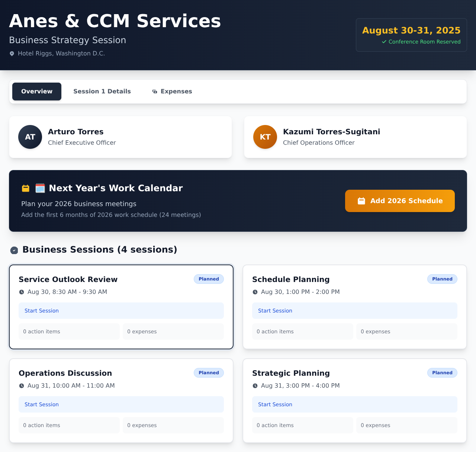Click the Planned badge on Schedule Planning

pyautogui.click(x=442, y=279)
